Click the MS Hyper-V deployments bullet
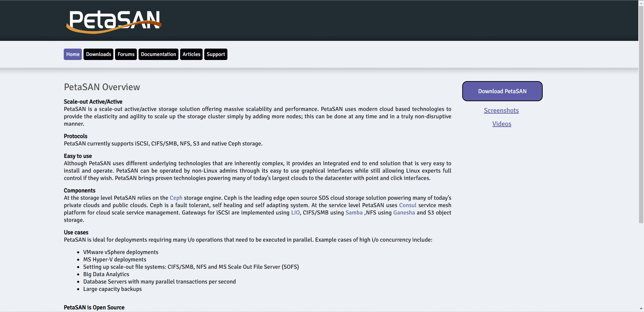Image resolution: width=644 pixels, height=312 pixels. pyautogui.click(x=115, y=259)
